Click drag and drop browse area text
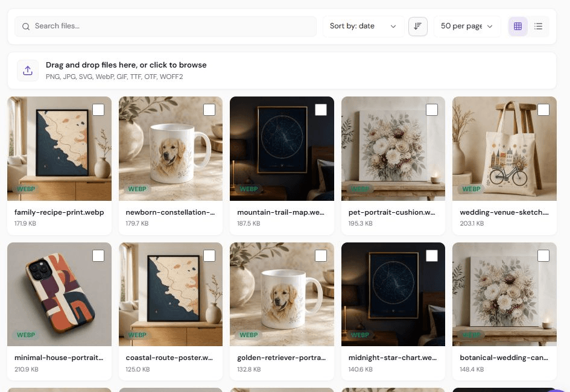This screenshot has width=570, height=392. point(126,65)
